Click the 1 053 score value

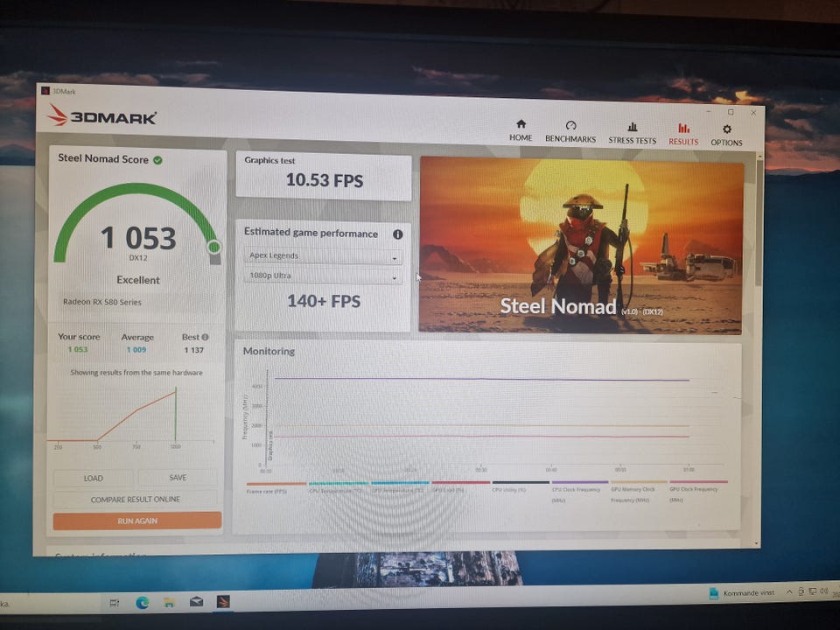(138, 237)
